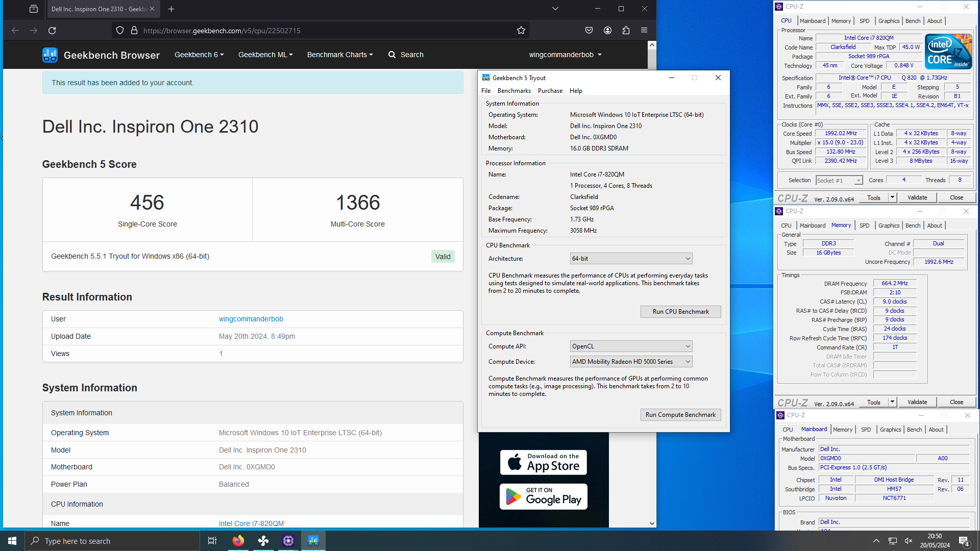
Task: Close the Dell Inspiron One 2310 tab
Action: tap(152, 9)
